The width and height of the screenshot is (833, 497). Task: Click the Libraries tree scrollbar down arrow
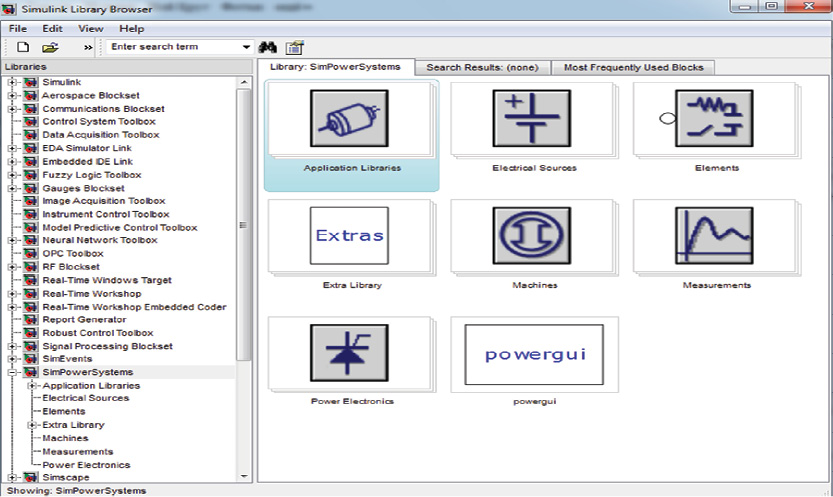click(x=244, y=476)
